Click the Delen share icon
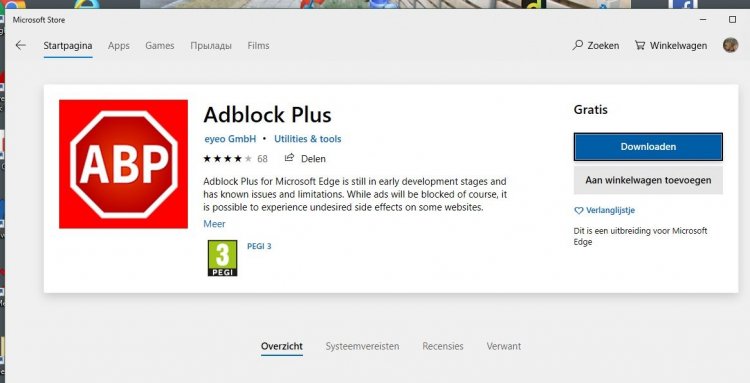Image resolution: width=750 pixels, height=383 pixels. pos(289,158)
